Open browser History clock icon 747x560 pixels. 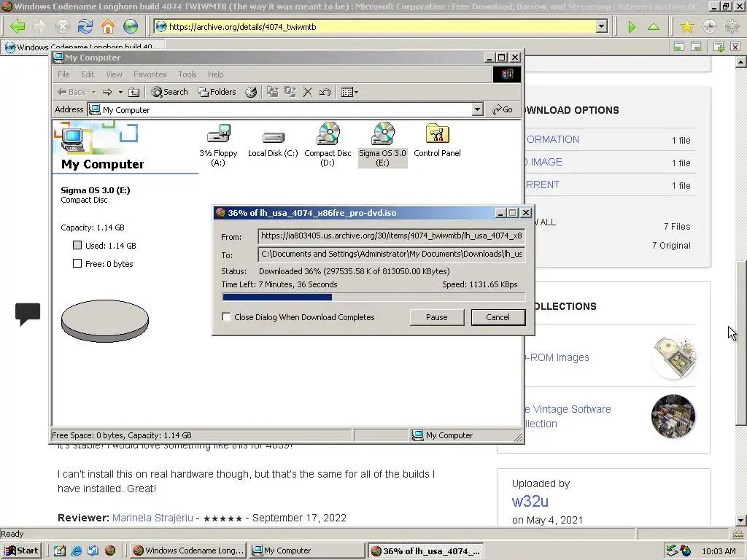click(709, 27)
